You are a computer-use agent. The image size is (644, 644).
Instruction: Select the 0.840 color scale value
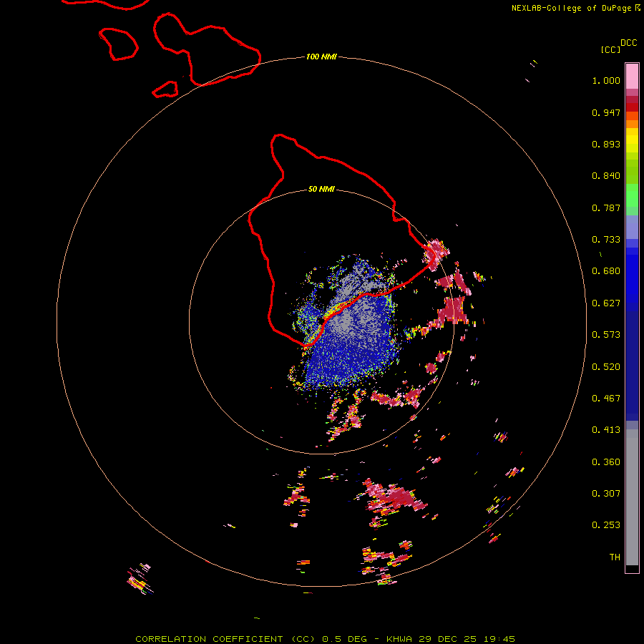606,176
